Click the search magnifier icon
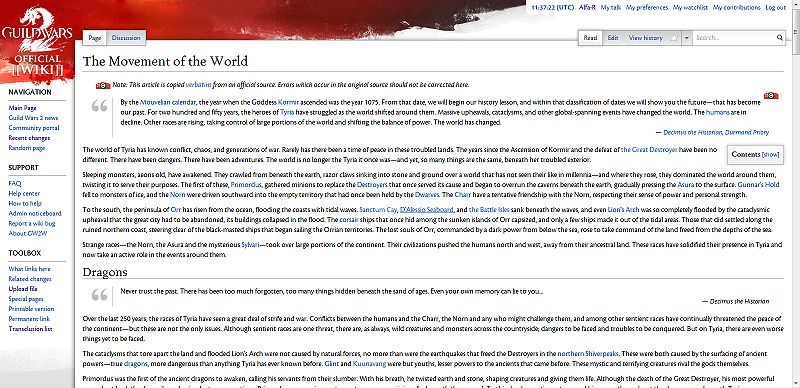800x388 pixels. click(x=780, y=38)
